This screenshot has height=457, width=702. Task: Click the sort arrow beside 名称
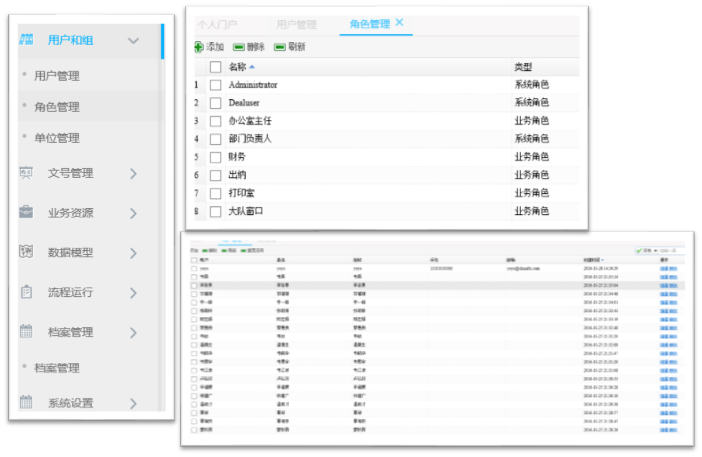pyautogui.click(x=252, y=67)
